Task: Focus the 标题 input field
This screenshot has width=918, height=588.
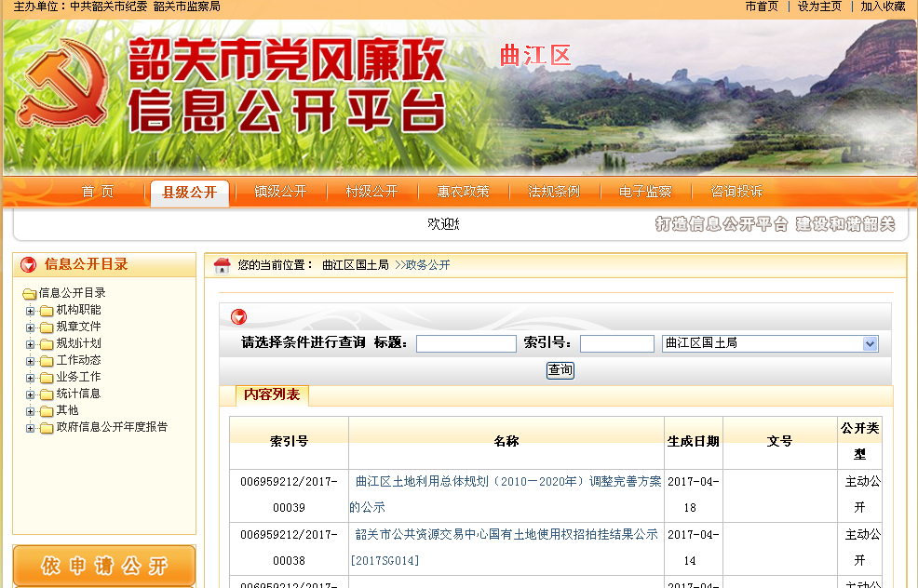Action: pos(466,343)
